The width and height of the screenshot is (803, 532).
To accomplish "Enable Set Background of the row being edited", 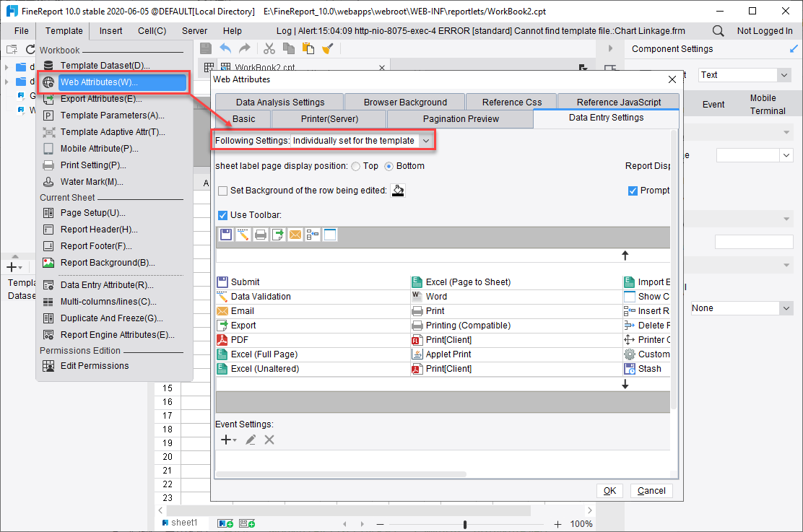I will pyautogui.click(x=222, y=191).
